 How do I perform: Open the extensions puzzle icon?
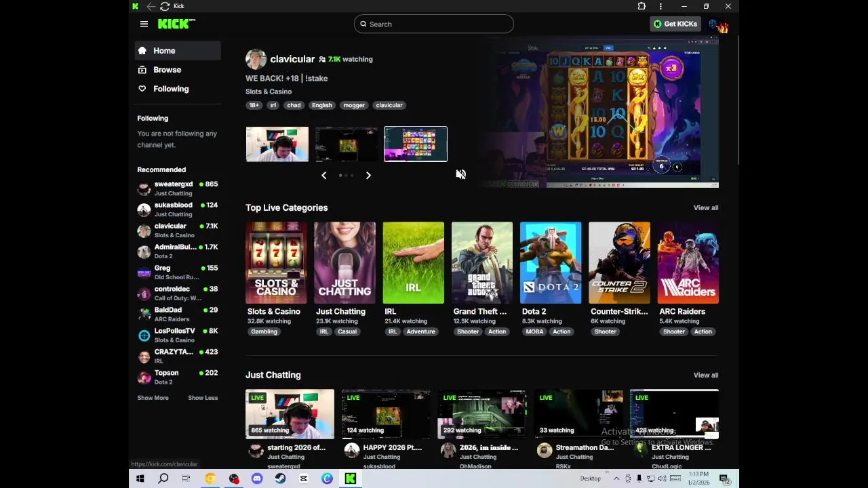tap(642, 6)
